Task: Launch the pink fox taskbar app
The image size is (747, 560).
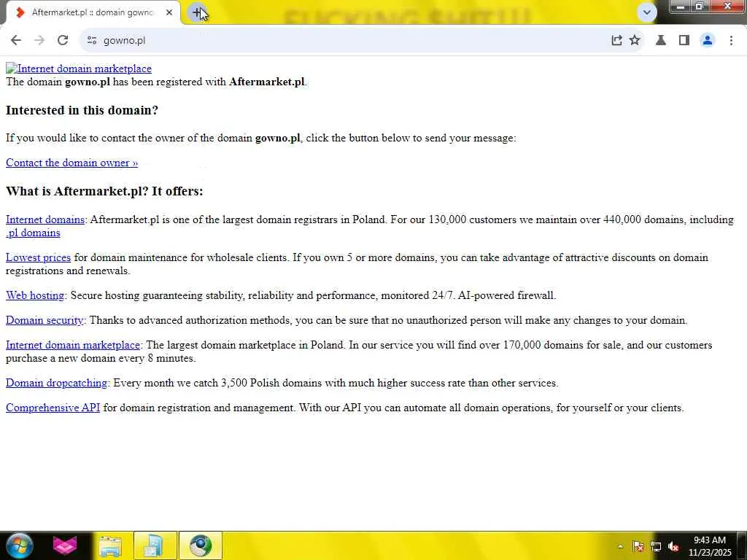Action: pyautogui.click(x=65, y=545)
